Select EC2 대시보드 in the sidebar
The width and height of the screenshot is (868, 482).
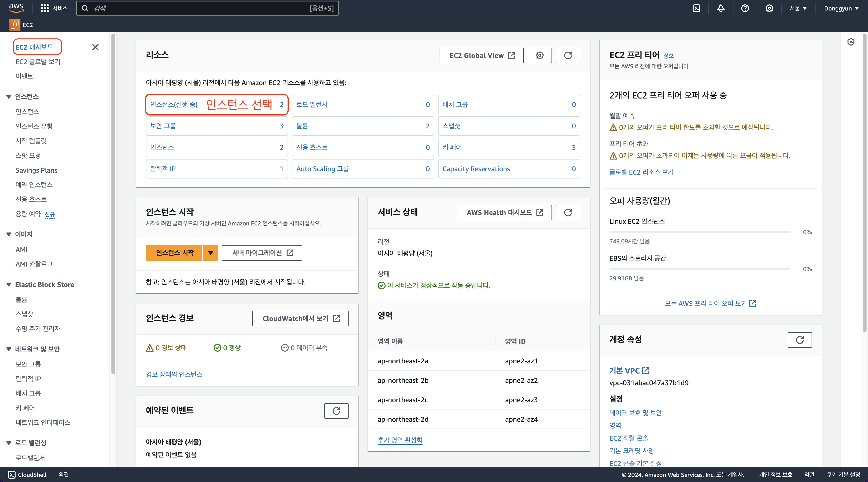[x=34, y=47]
